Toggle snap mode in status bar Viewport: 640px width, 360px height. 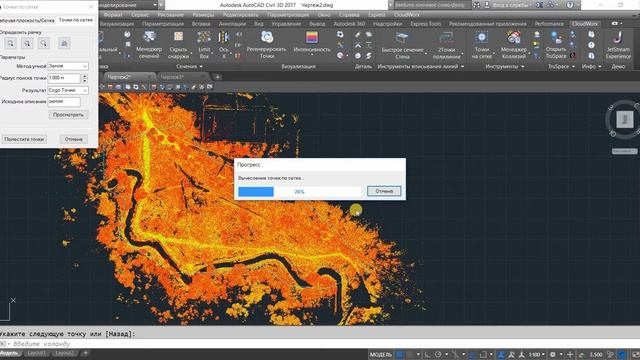click(x=410, y=354)
